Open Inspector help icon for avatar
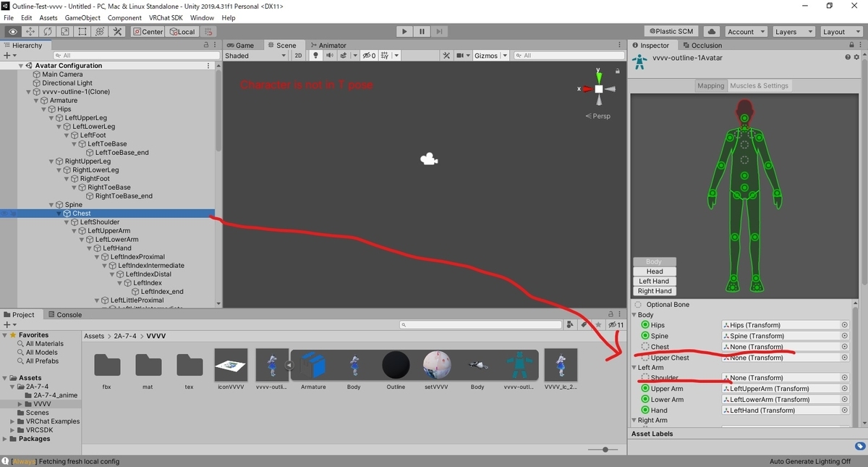The width and height of the screenshot is (868, 467). click(x=846, y=58)
